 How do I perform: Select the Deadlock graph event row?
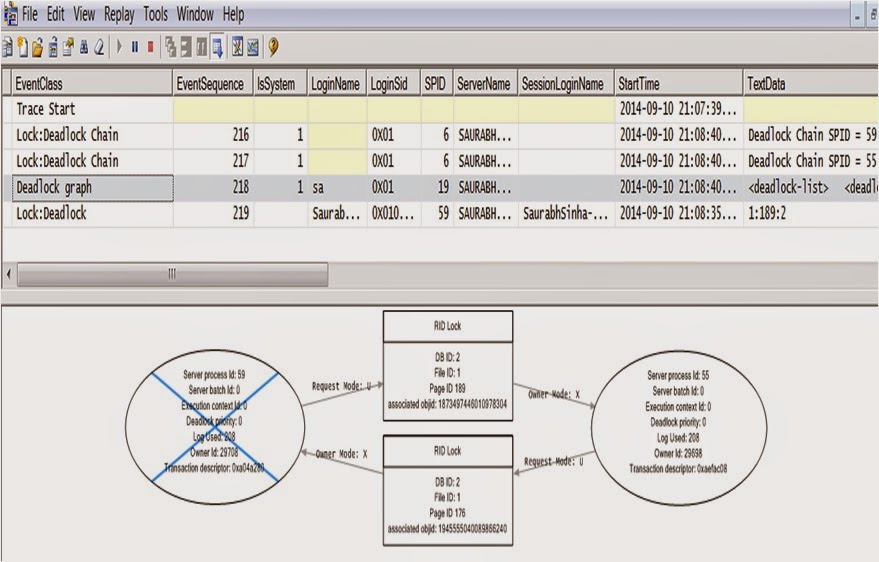click(441, 188)
